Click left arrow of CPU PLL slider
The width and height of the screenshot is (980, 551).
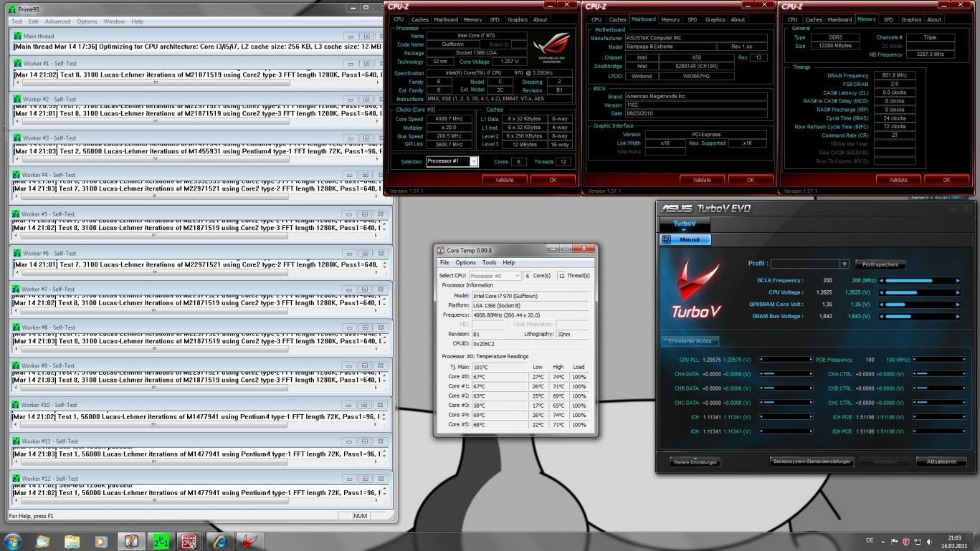tap(761, 360)
